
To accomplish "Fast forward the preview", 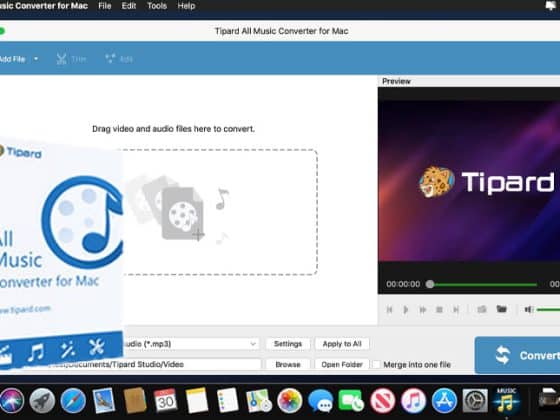I will [x=422, y=310].
